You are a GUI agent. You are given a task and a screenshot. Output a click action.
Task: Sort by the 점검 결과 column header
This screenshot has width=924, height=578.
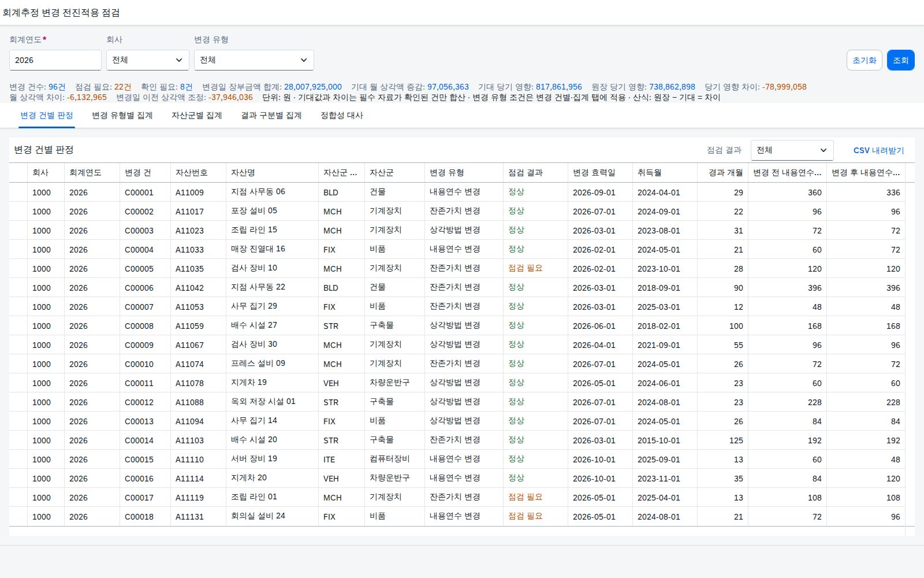click(x=536, y=173)
